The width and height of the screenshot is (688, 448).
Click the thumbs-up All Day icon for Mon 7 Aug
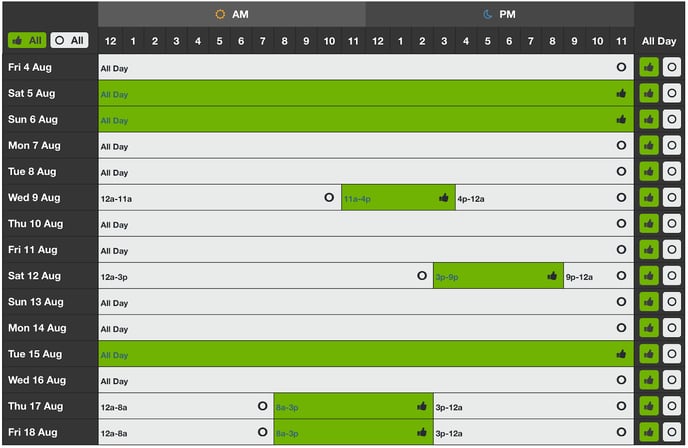click(649, 145)
